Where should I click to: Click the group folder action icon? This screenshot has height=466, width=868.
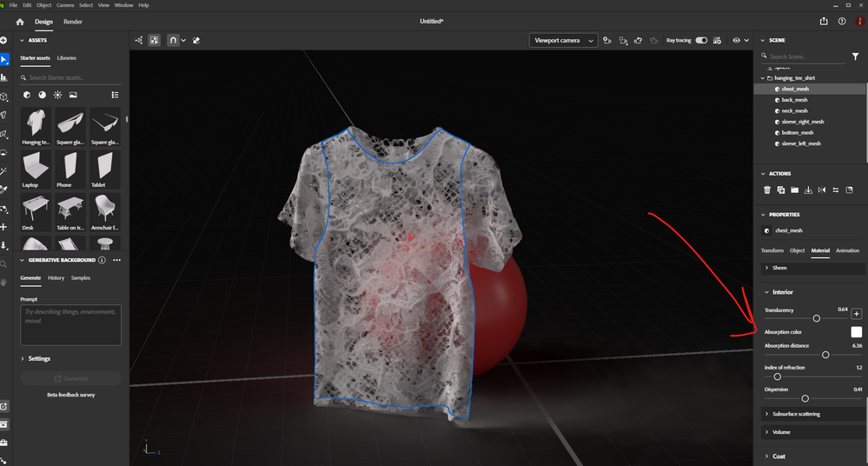(x=794, y=190)
